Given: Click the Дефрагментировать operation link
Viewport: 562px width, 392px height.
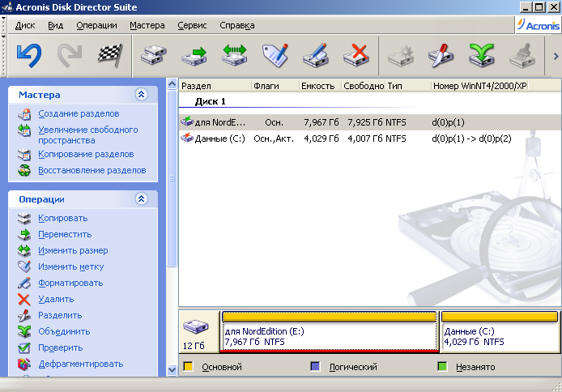Looking at the screenshot, I should tap(81, 364).
